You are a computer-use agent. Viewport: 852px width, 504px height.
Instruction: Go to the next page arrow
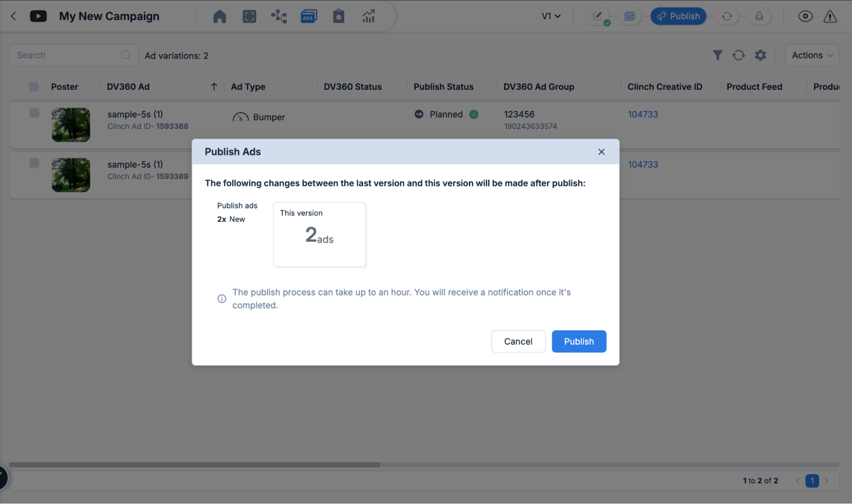click(827, 481)
